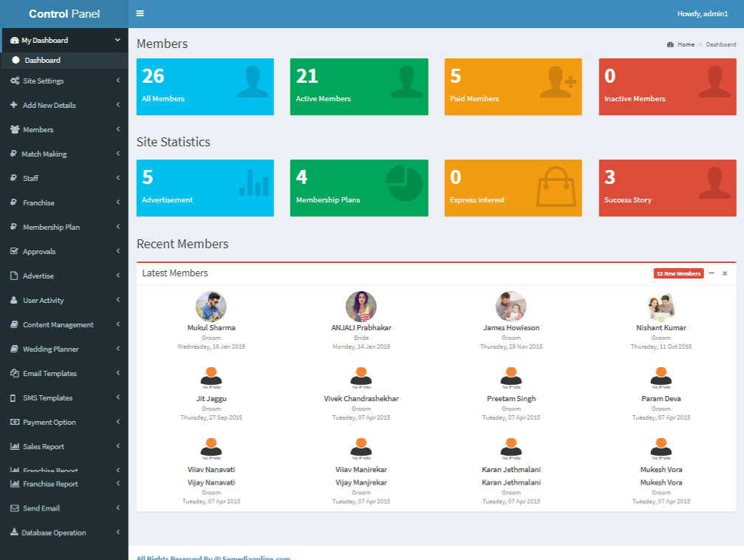Open the Membership Plans green stat card
Viewport: 744px width, 560px height.
point(359,188)
